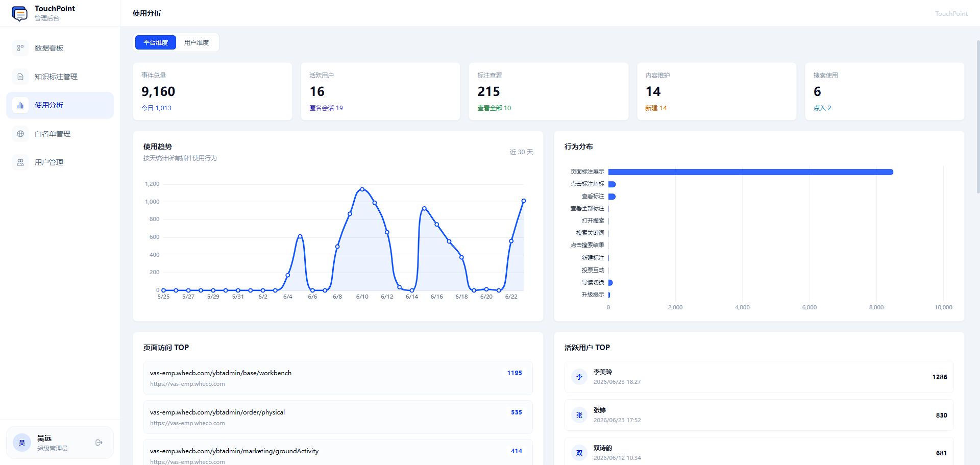Select active user 张婷
Viewport: 980px width, 465px height.
click(x=759, y=415)
